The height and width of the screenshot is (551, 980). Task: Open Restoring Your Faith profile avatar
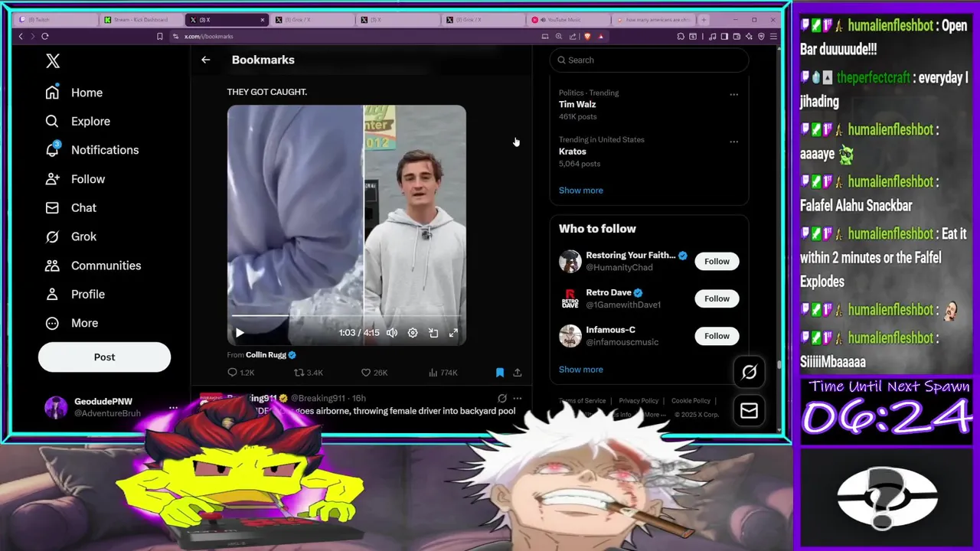(570, 261)
